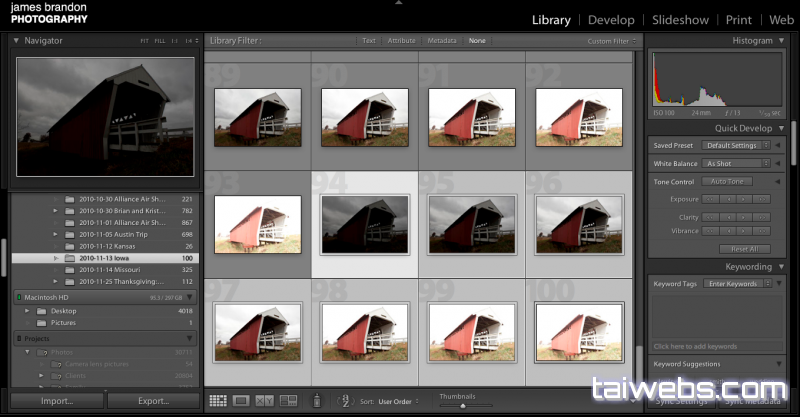800x417 pixels.
Task: Open Survey view icon in the toolbar
Action: click(x=288, y=401)
